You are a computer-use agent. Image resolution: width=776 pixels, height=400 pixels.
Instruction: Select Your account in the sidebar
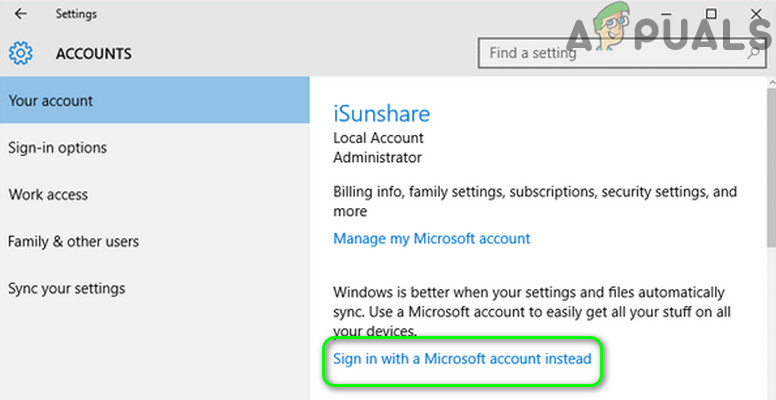(x=51, y=101)
